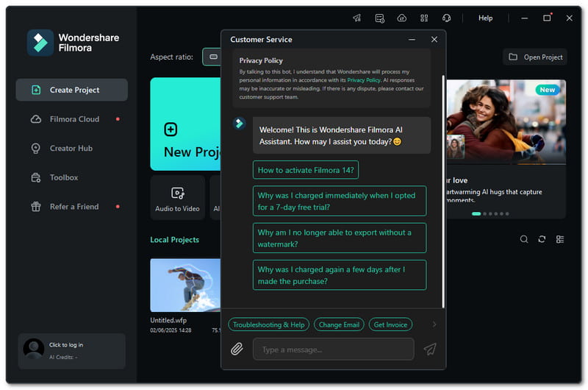Click the 'Click to log in' text
The width and height of the screenshot is (588, 390).
click(x=66, y=344)
